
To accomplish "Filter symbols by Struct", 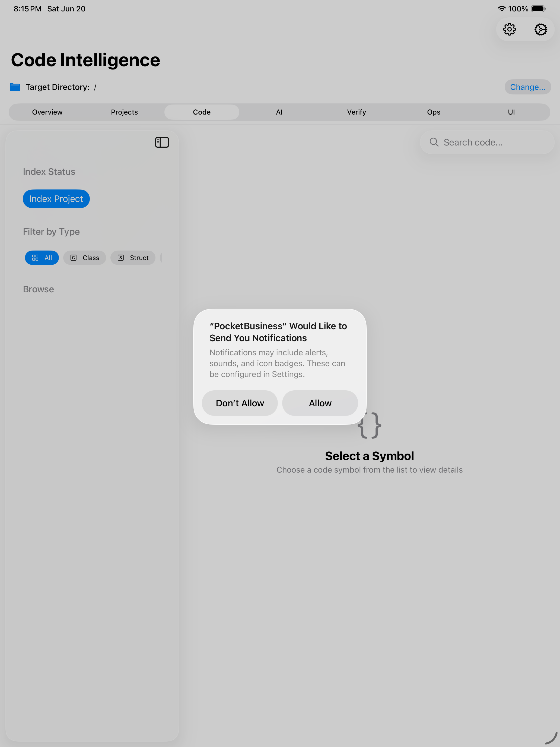I will (x=133, y=258).
